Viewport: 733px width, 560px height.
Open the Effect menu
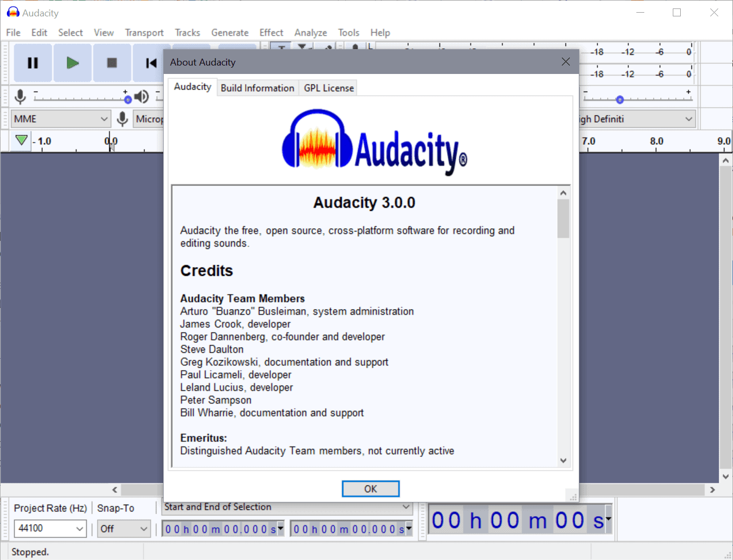click(271, 33)
